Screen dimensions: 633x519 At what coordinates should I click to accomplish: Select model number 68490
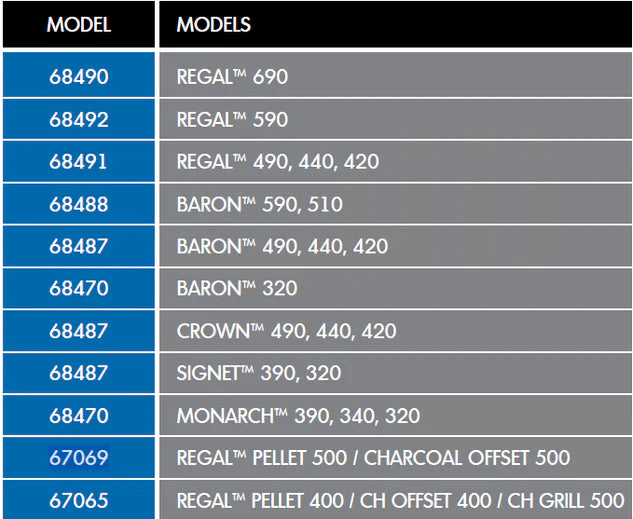coord(78,76)
